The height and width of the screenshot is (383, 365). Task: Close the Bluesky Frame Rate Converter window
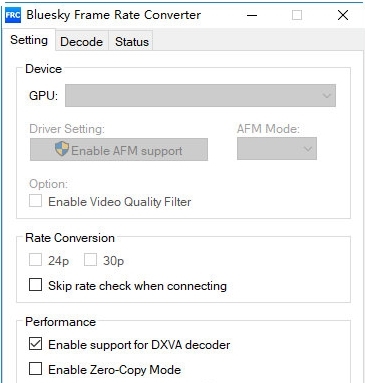click(343, 15)
